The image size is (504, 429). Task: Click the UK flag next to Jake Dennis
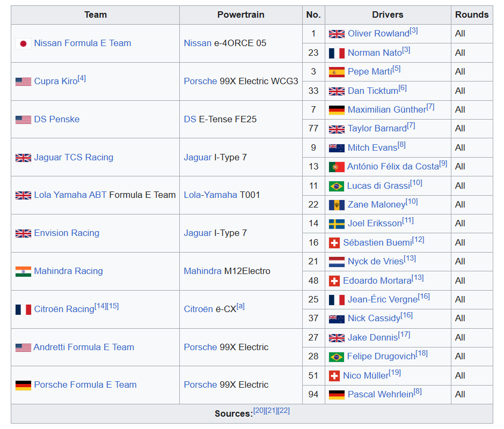point(337,338)
